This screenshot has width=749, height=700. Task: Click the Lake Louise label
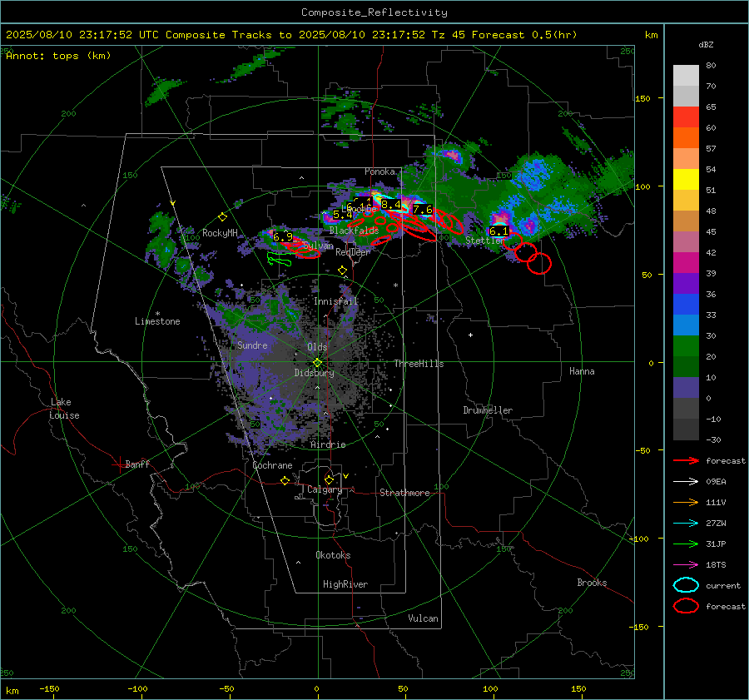tap(64, 409)
